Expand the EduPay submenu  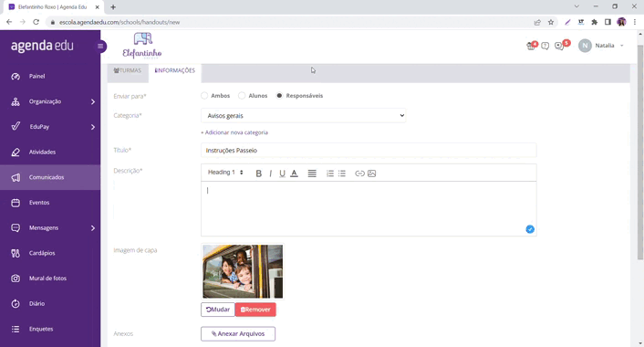93,127
